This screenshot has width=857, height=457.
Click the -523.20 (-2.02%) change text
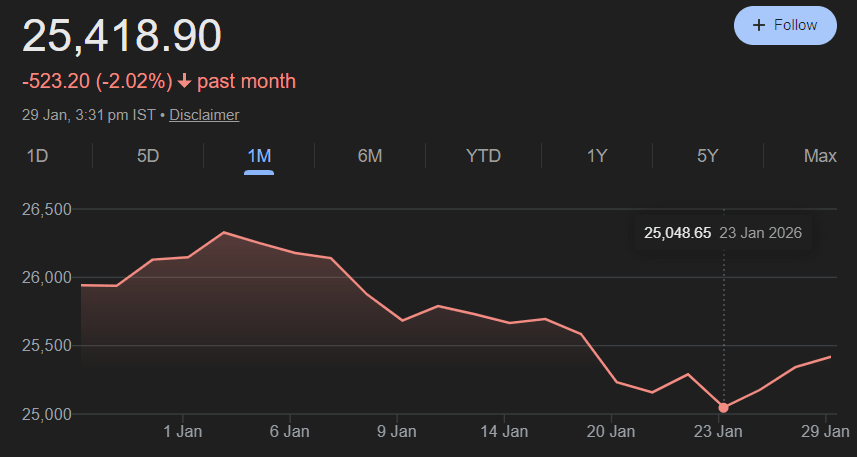(97, 81)
